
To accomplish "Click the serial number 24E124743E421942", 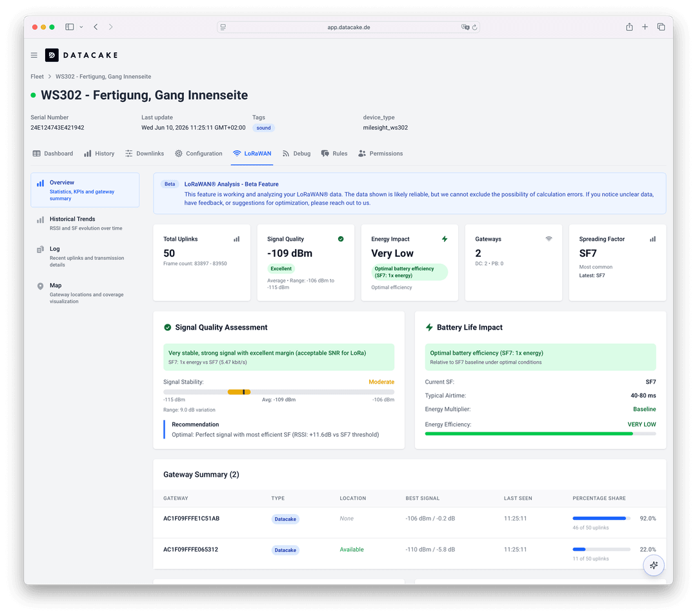I will coord(57,128).
